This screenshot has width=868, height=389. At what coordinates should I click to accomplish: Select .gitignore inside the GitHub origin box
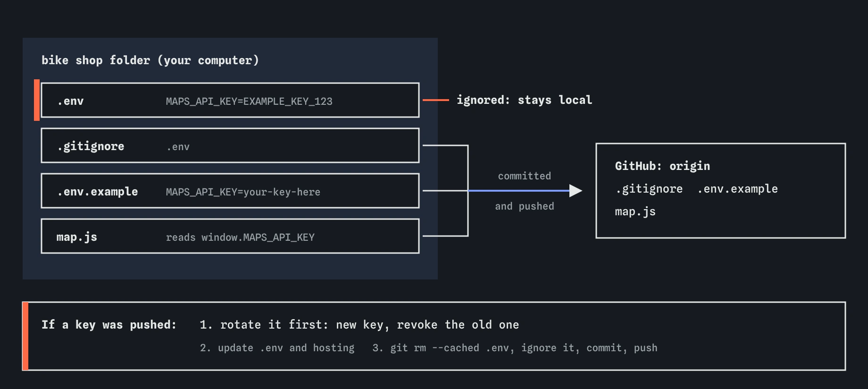click(649, 189)
